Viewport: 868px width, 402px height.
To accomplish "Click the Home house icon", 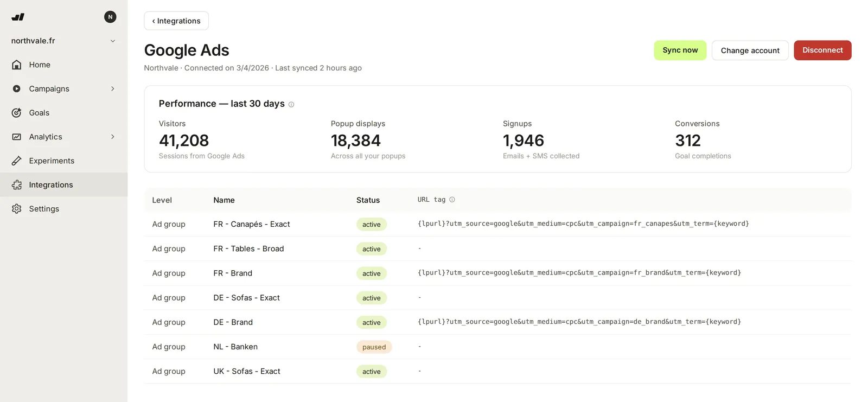I will coord(17,65).
